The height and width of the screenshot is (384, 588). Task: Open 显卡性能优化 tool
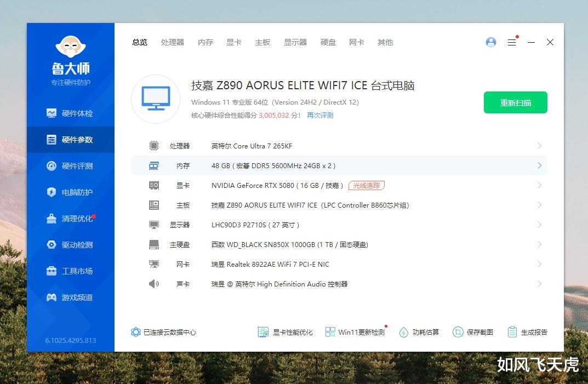285,333
